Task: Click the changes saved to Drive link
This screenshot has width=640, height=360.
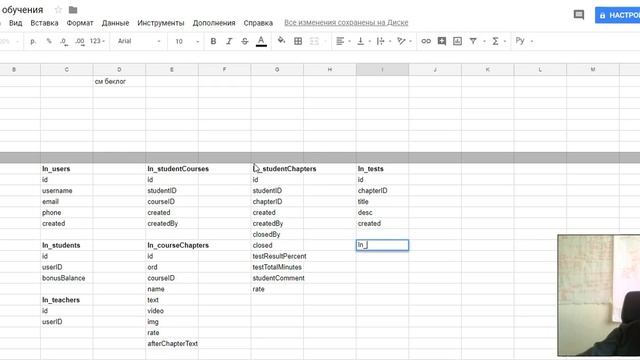Action: click(346, 22)
